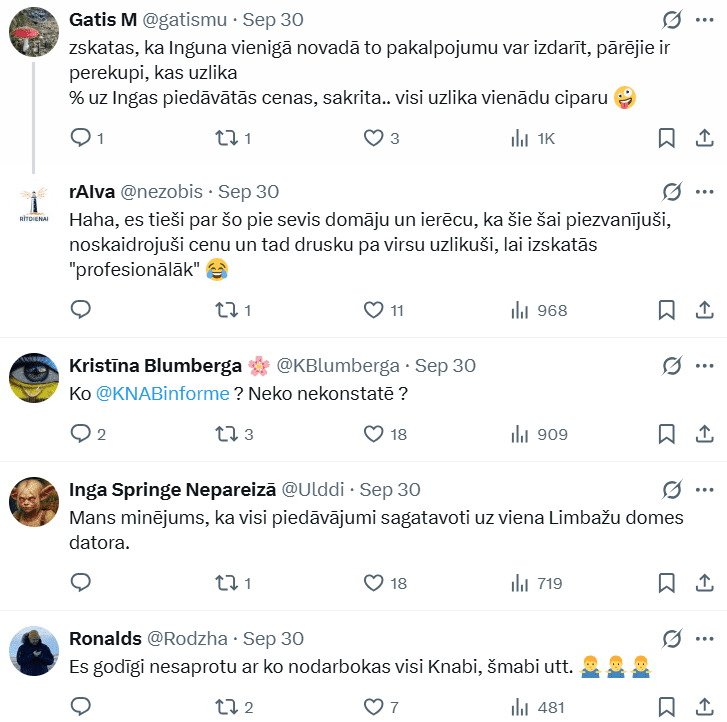This screenshot has width=727, height=722.
Task: Expand more menu on Inga Springe's tweet
Action: coord(705,490)
